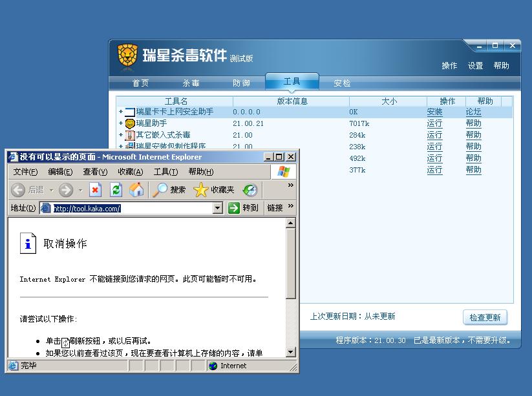This screenshot has width=532, height=396.
Task: Click the 检查更新 button
Action: (x=485, y=317)
